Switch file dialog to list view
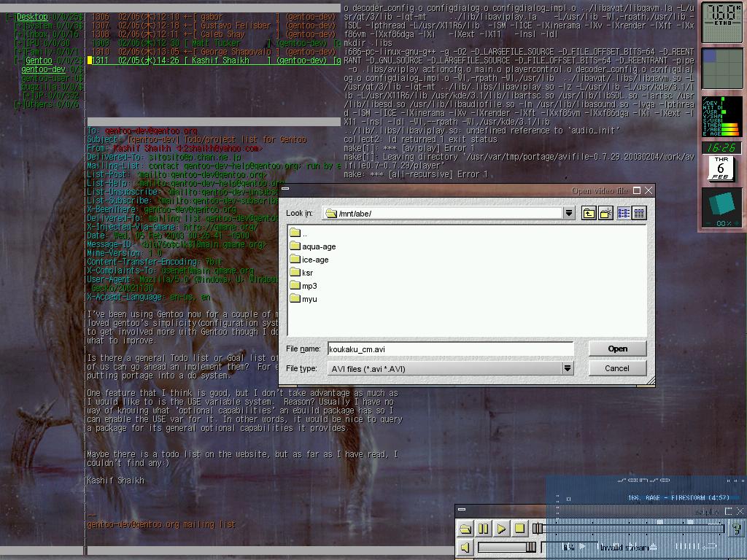747x560 pixels. pos(624,214)
